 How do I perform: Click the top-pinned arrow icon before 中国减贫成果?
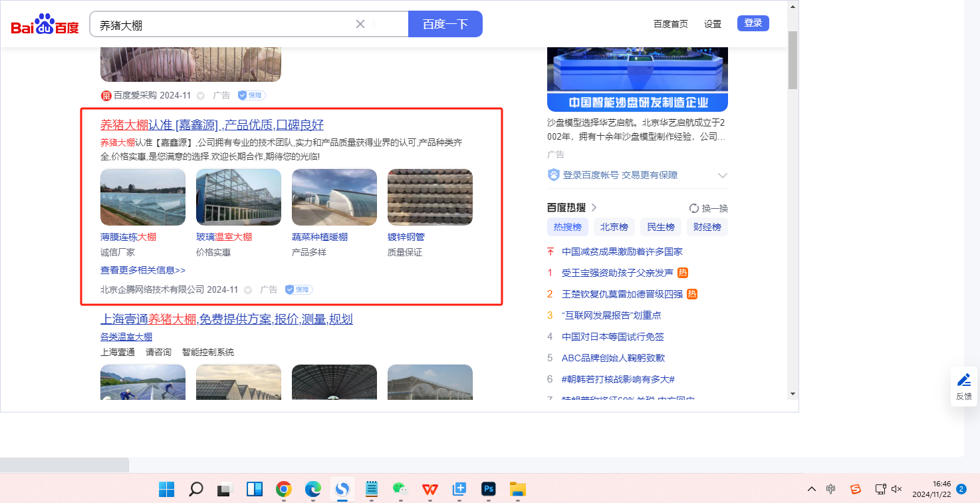[x=550, y=251]
